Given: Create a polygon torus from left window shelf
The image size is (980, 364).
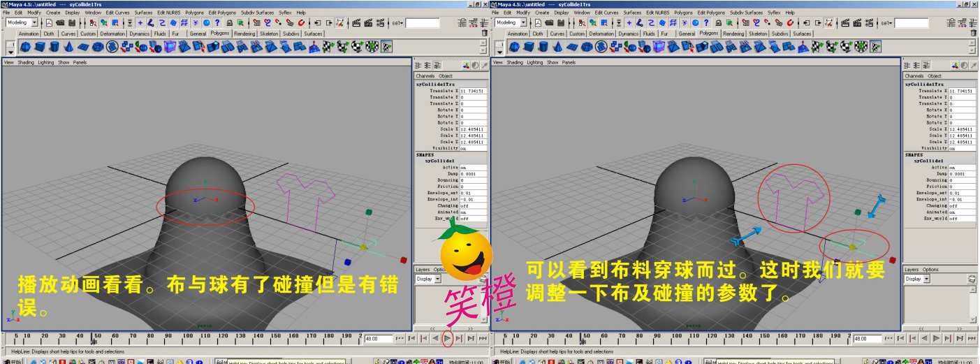Looking at the screenshot, I should (x=97, y=48).
